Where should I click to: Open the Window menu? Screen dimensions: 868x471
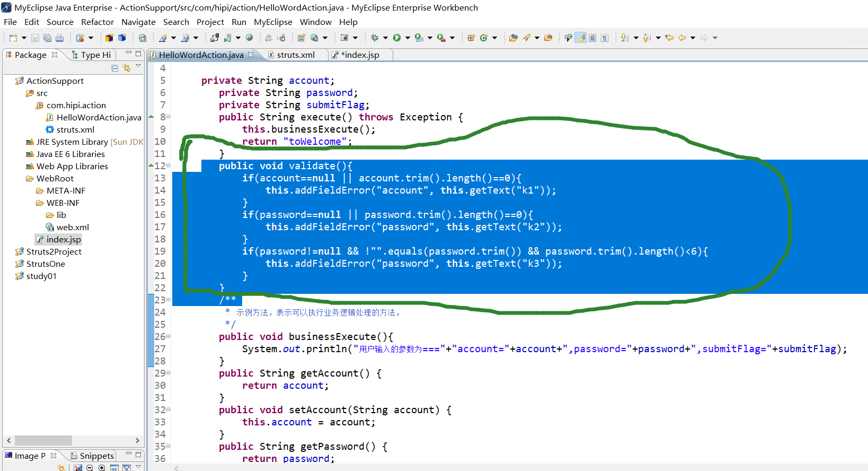[x=316, y=22]
